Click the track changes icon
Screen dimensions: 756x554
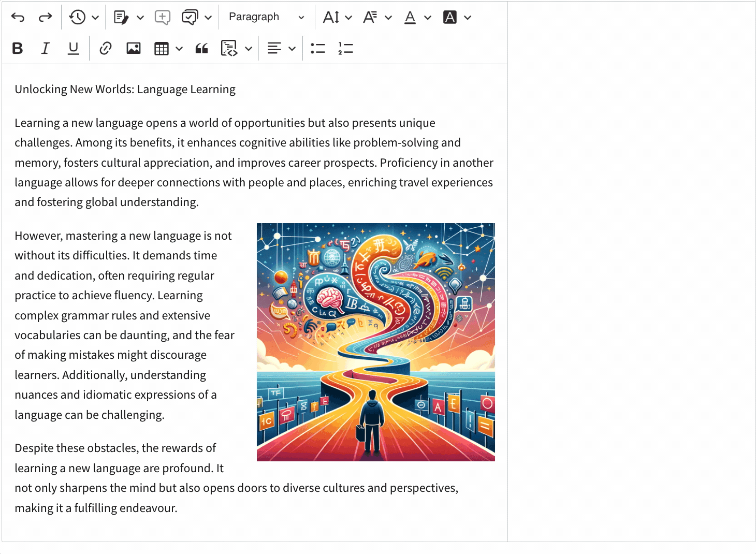coord(121,18)
